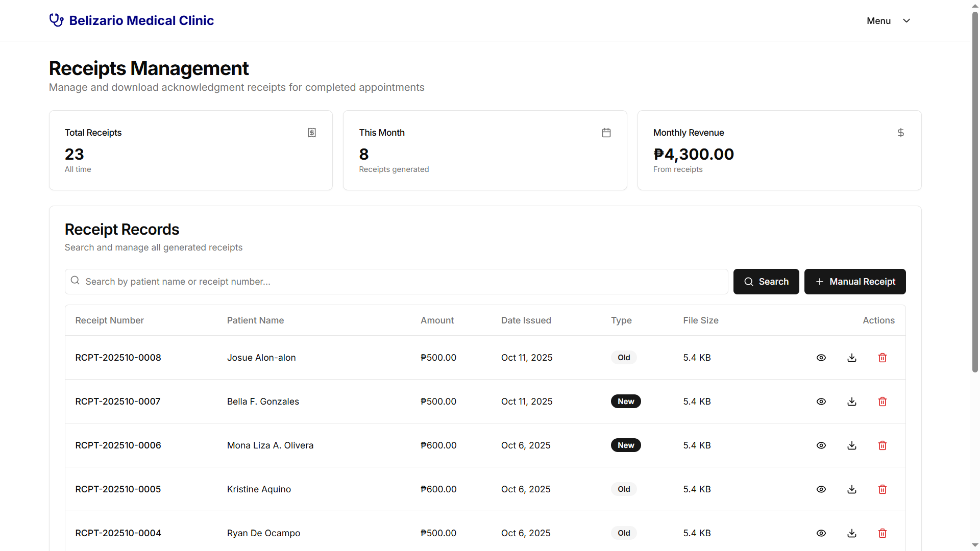
Task: Click the Total Receipts card icon
Action: coord(312,133)
